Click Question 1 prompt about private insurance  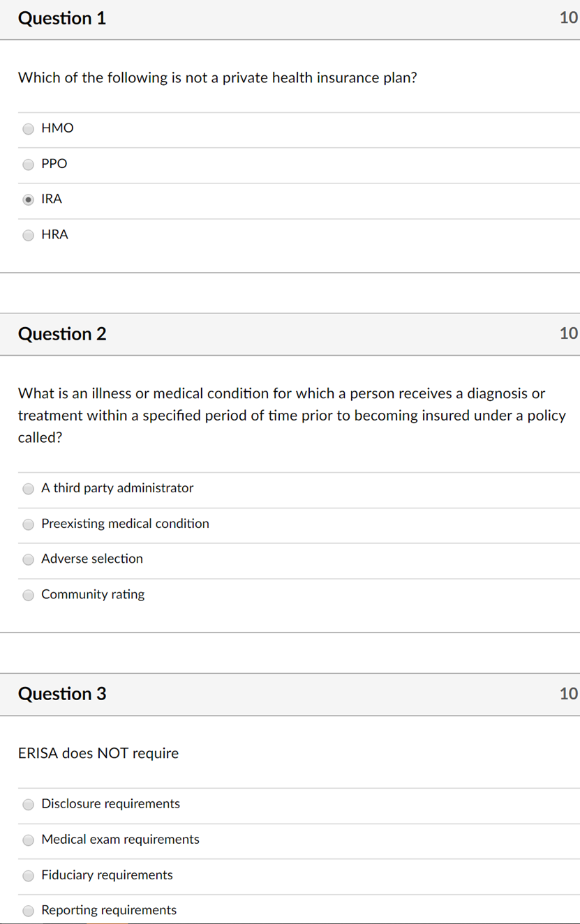point(217,77)
